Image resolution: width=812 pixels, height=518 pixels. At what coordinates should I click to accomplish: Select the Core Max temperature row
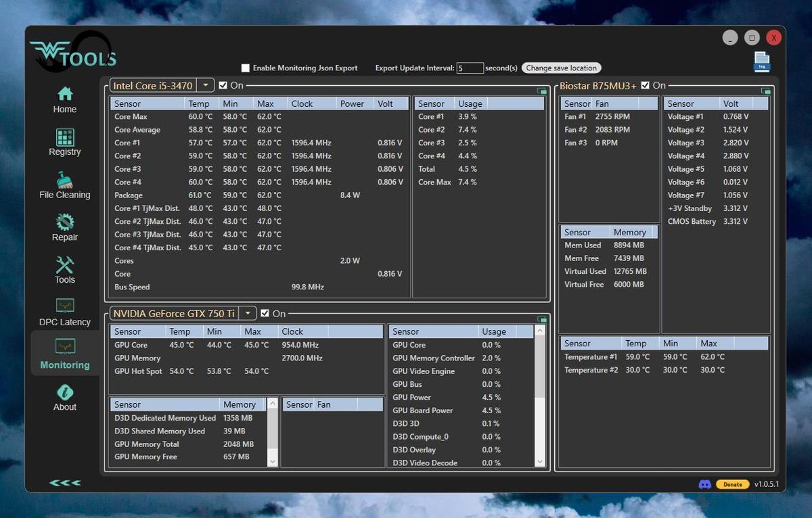click(260, 116)
